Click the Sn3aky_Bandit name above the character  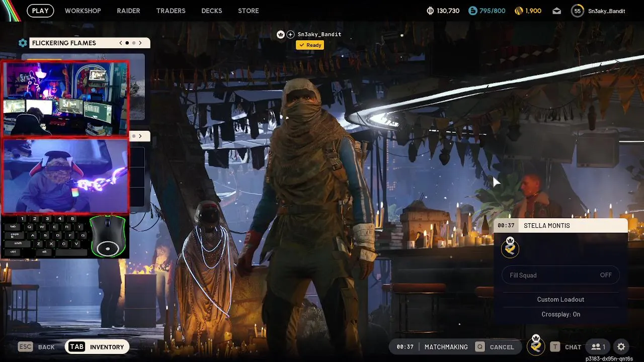319,34
